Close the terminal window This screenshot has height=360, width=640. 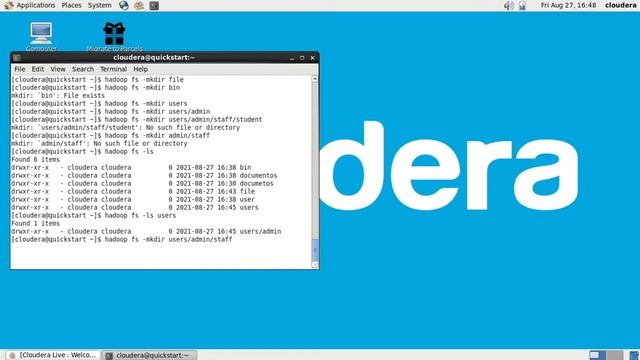313,58
